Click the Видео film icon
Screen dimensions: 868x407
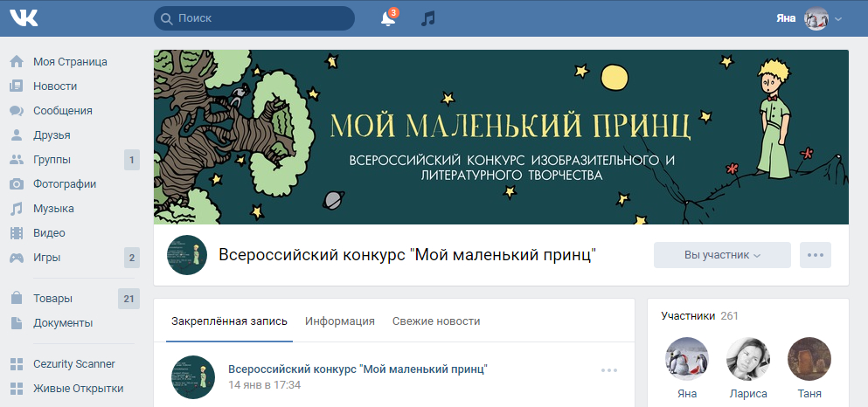(17, 233)
